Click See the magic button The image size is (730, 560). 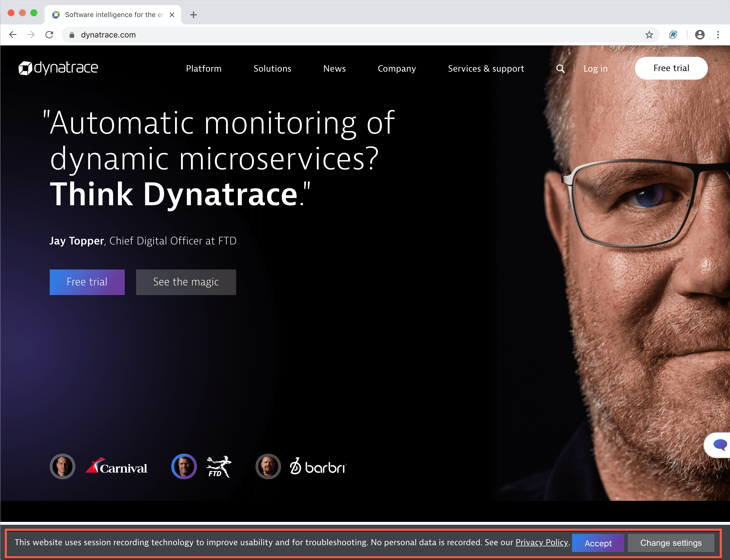click(186, 281)
